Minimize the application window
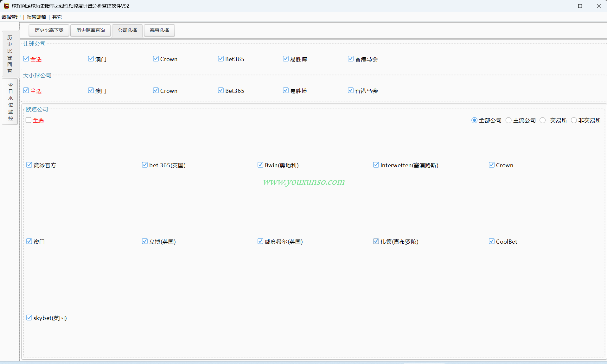The width and height of the screenshot is (607, 364). coord(562,6)
